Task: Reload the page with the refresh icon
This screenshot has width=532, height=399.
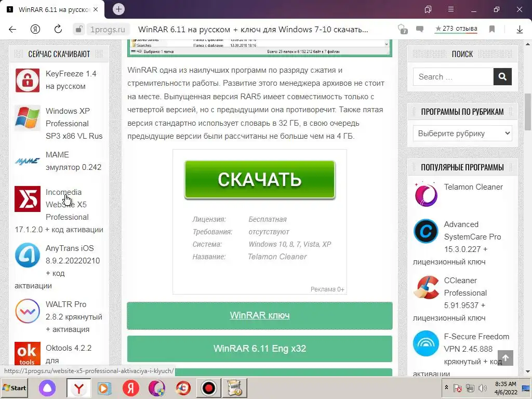Action: point(58,29)
